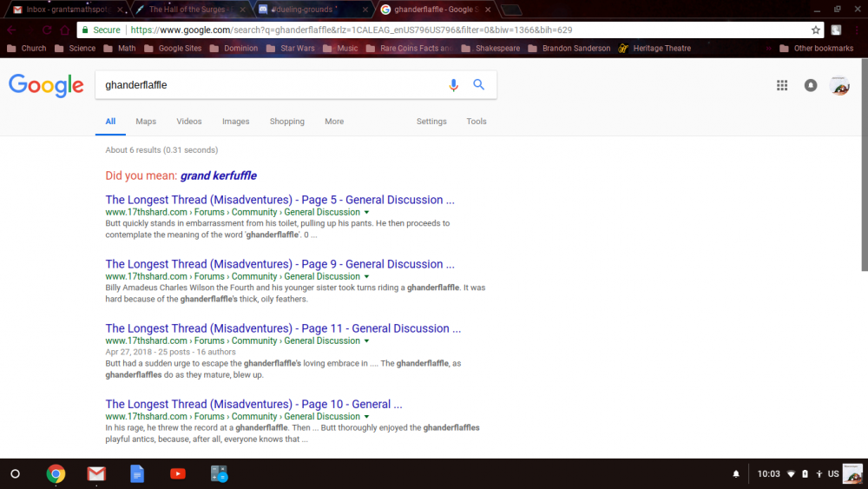The width and height of the screenshot is (868, 489).
Task: Expand the Page 9 result's URL arrow
Action: 366,277
